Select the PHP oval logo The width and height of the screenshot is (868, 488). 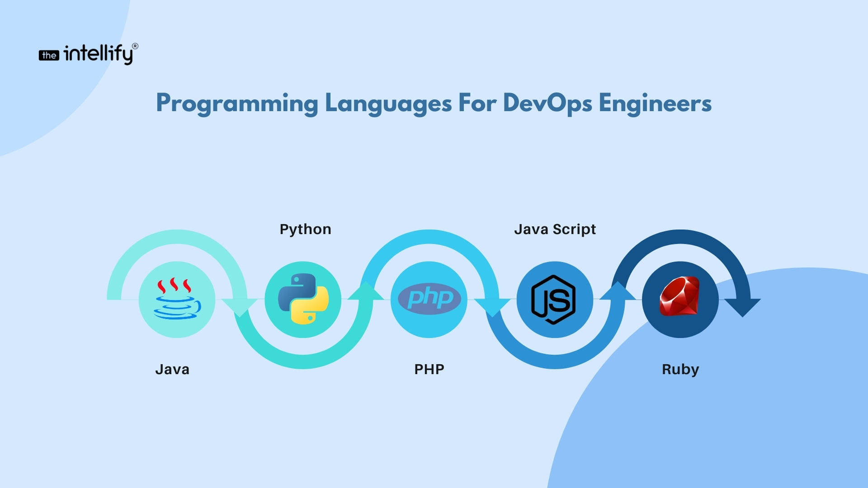coord(429,299)
